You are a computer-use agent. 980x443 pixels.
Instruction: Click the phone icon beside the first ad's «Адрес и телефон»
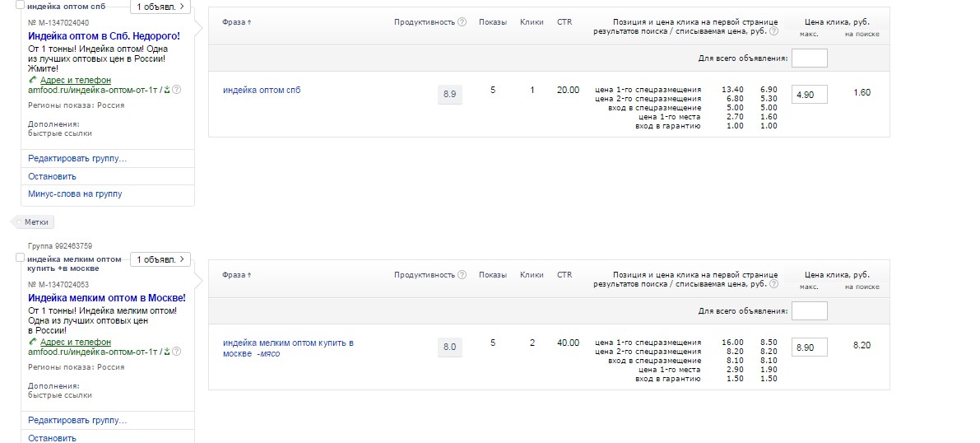[x=32, y=80]
